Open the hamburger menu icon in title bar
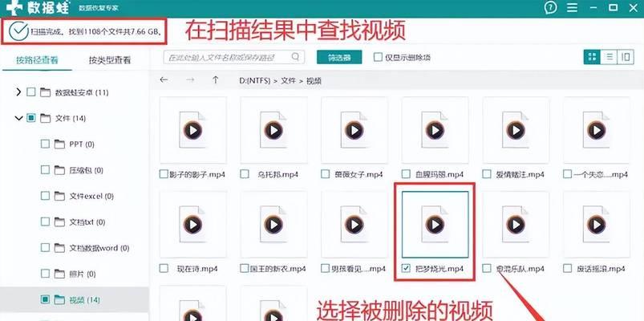 (x=571, y=8)
